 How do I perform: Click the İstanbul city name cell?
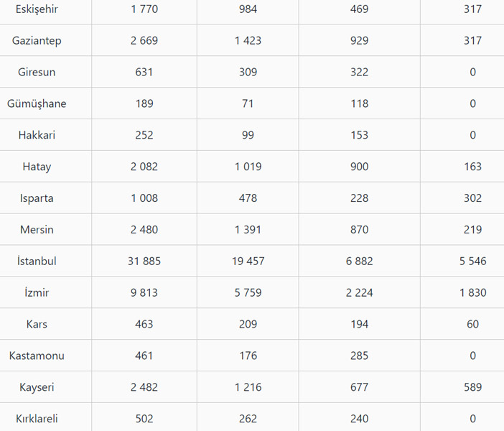pyautogui.click(x=37, y=261)
